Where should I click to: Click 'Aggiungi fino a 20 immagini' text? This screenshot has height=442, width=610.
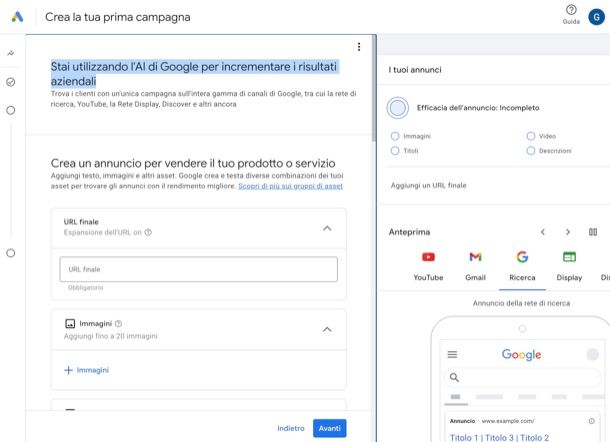click(x=110, y=336)
